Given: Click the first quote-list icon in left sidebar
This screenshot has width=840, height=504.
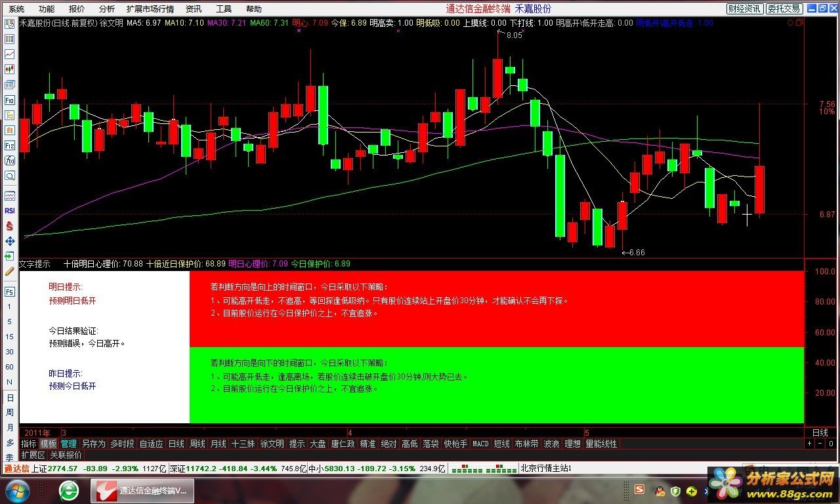Looking at the screenshot, I should [10, 24].
